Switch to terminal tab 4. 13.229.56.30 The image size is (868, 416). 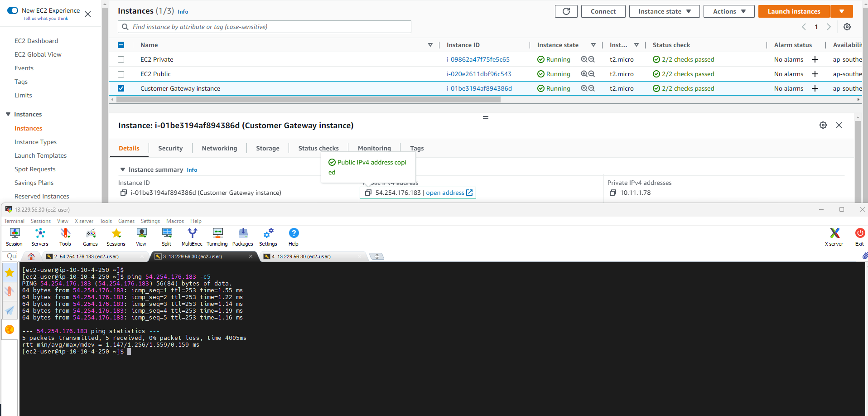pyautogui.click(x=313, y=256)
